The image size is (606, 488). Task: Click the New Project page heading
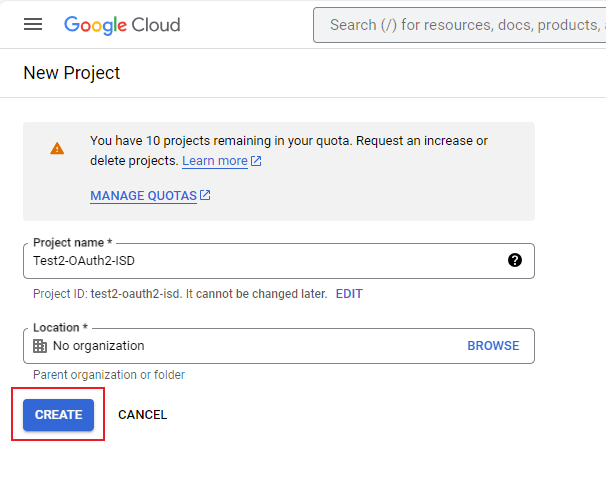(x=72, y=73)
